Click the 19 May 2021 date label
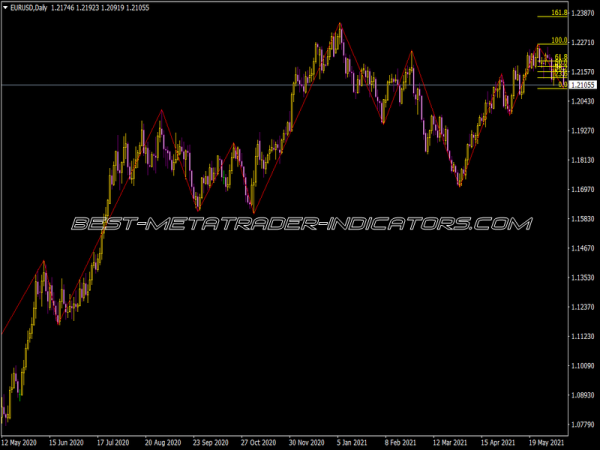This screenshot has height=450, width=600. click(545, 441)
